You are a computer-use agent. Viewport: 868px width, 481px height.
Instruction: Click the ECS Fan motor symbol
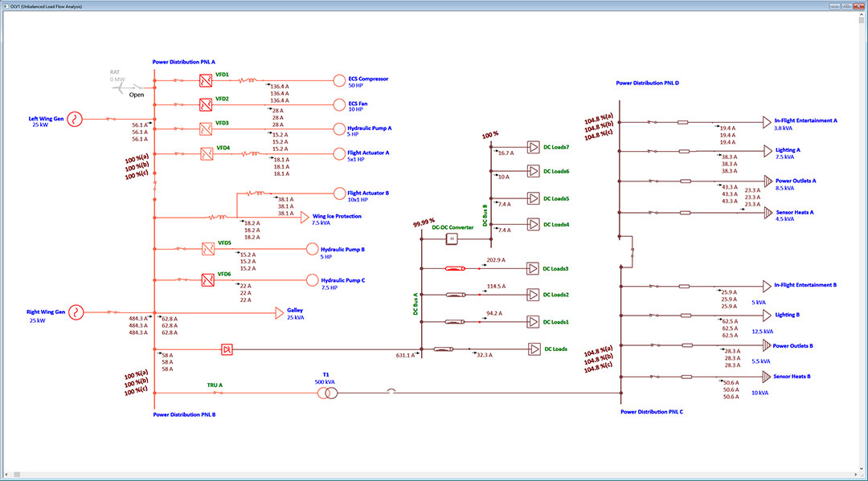(338, 104)
